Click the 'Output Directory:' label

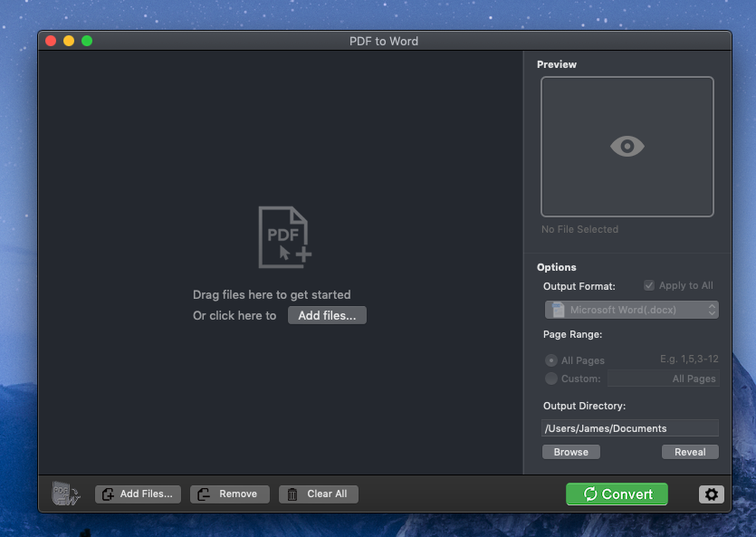pyautogui.click(x=584, y=406)
